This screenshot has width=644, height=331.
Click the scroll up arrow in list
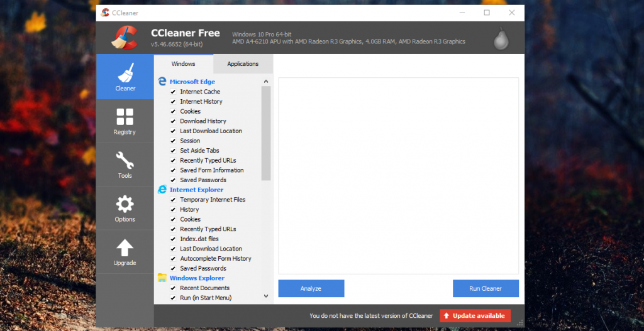266,81
